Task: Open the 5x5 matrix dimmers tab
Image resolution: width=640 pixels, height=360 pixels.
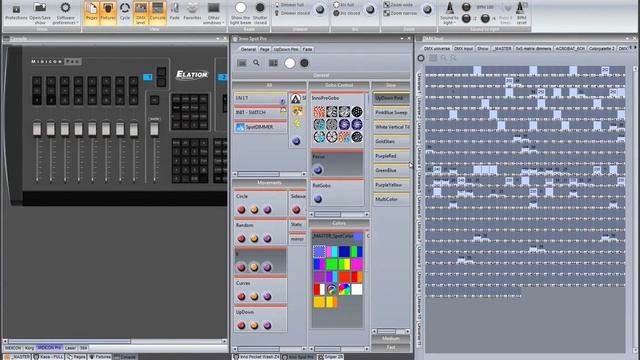Action: tap(533, 48)
